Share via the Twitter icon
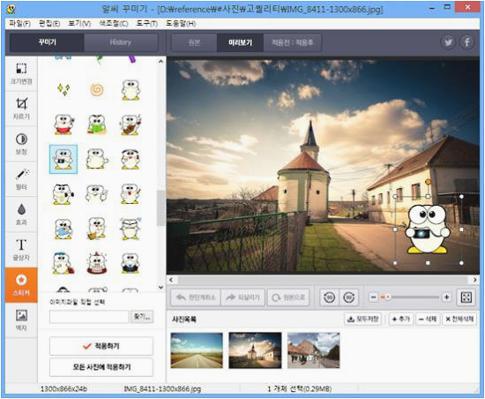This screenshot has height=399, width=485. [448, 42]
